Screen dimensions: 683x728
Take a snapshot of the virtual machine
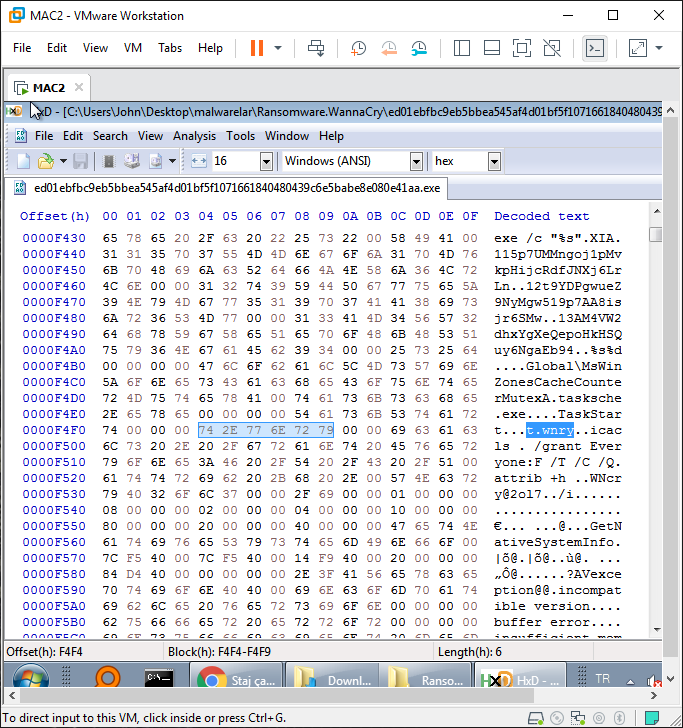point(358,48)
